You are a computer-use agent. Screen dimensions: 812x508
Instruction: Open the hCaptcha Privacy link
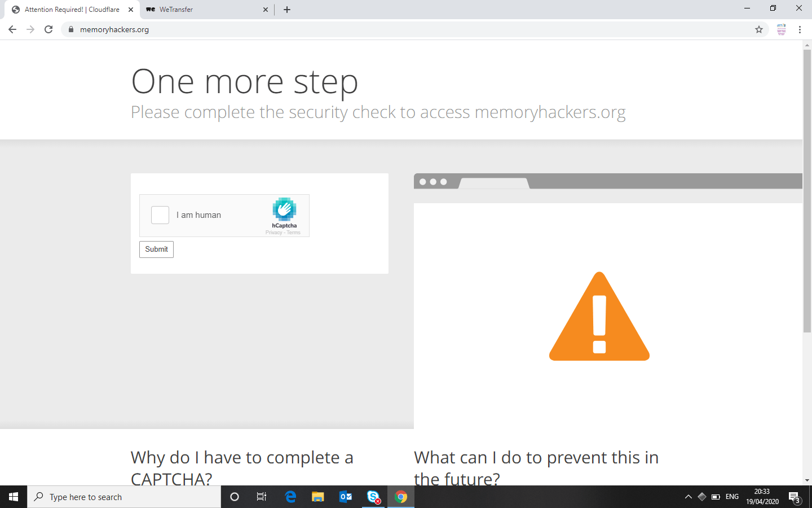point(273,233)
